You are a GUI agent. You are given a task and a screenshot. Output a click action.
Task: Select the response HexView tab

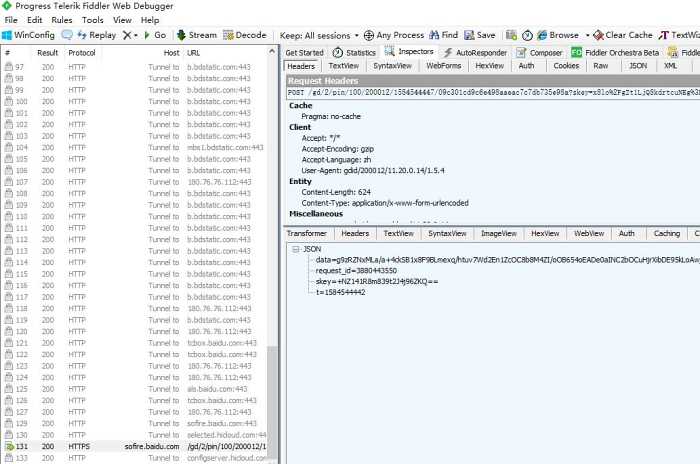tap(545, 234)
